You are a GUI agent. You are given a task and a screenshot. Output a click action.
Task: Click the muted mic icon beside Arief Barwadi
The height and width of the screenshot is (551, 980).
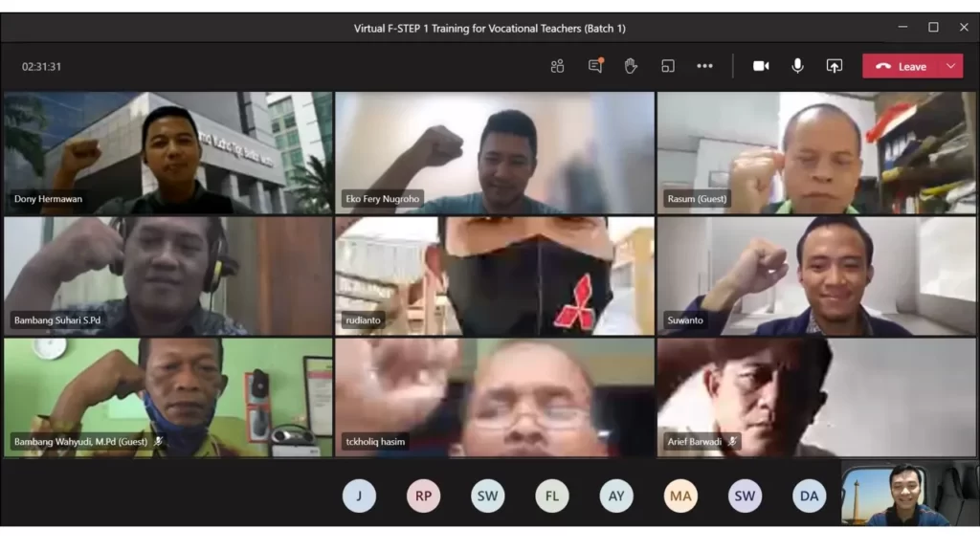(x=732, y=441)
